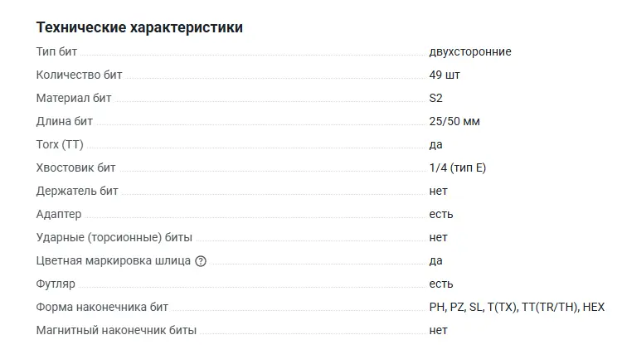Image resolution: width=622 pixels, height=364 pixels.
Task: Click the Держатель бит label
Action: point(77,191)
